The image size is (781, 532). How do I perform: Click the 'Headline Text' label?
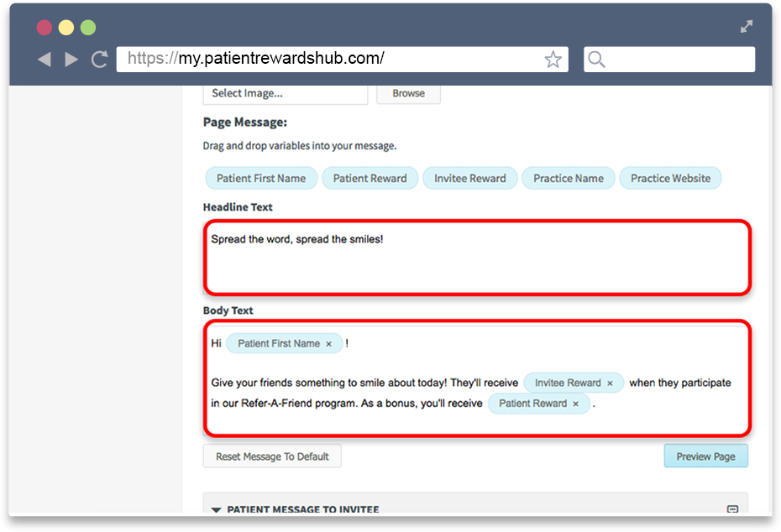238,207
